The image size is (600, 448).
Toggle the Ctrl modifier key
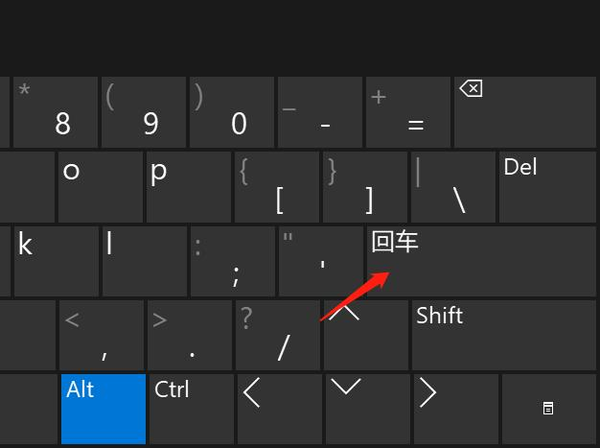coord(189,408)
